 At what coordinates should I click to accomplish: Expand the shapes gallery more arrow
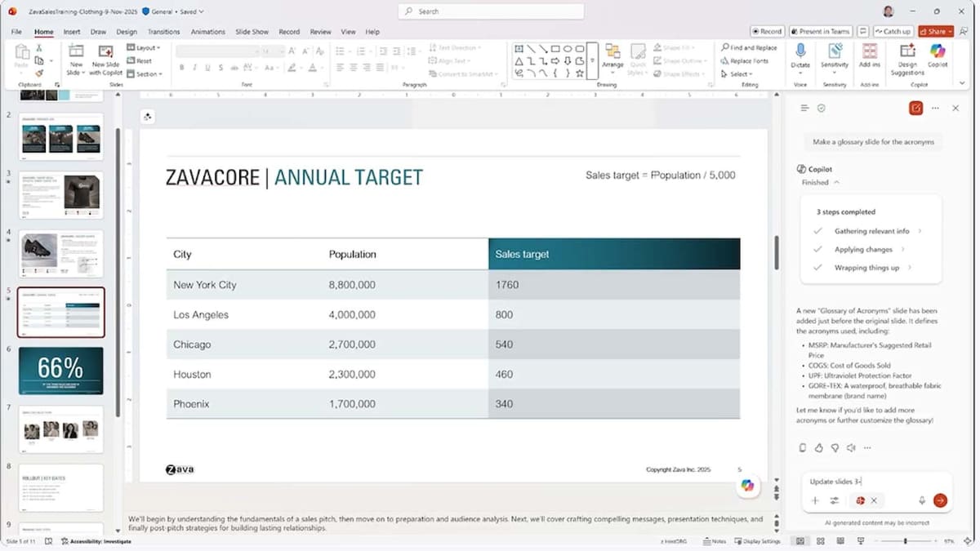click(x=592, y=61)
